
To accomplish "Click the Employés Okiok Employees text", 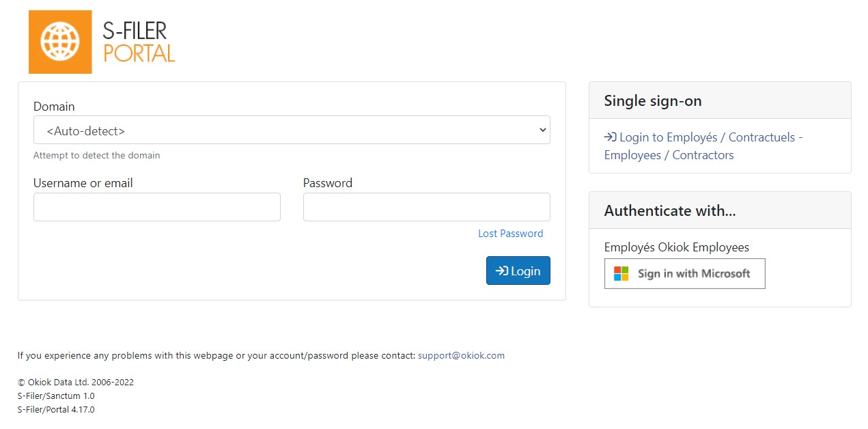I will tap(677, 247).
